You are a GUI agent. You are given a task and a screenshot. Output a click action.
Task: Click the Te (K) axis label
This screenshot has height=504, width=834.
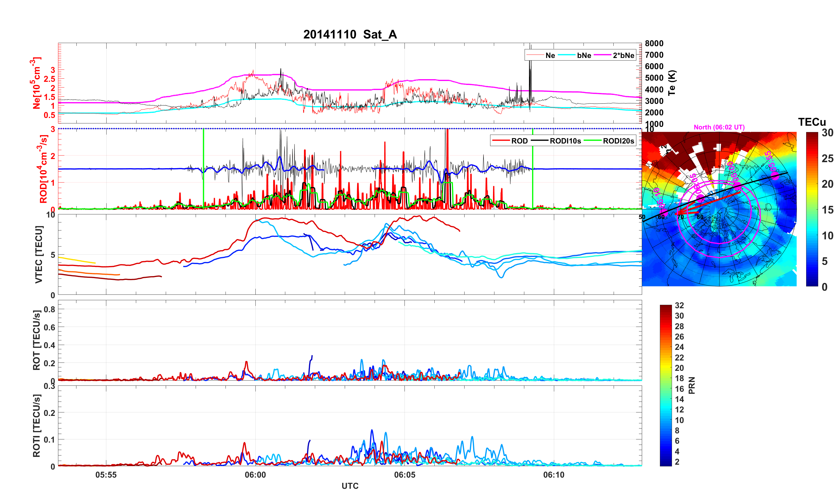point(672,83)
